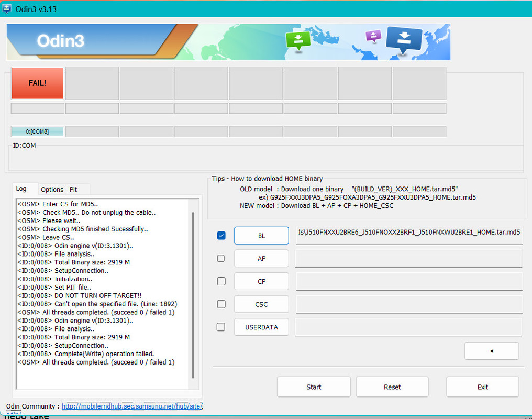Enable the CSC file checkbox
Image resolution: width=532 pixels, height=419 pixels.
click(221, 304)
